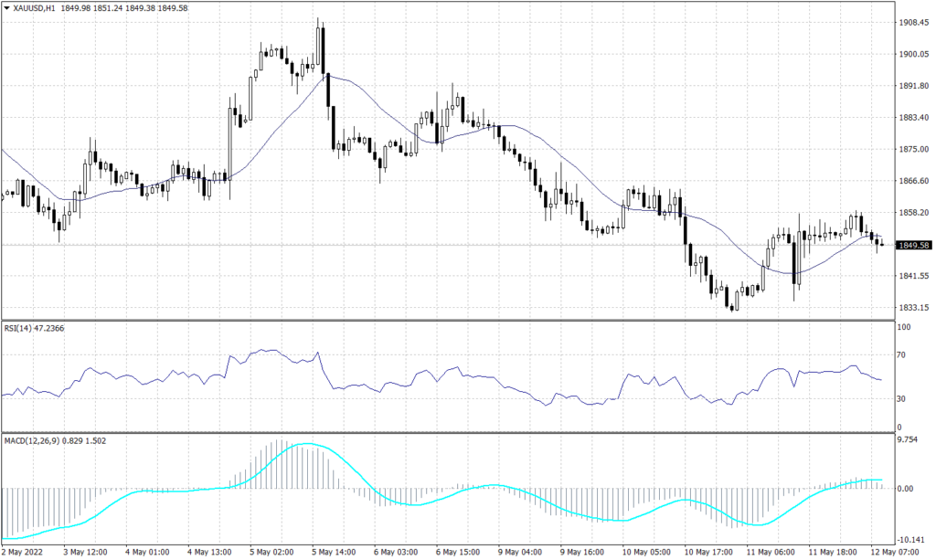Select the 5 May 14:00 time label

tap(334, 552)
